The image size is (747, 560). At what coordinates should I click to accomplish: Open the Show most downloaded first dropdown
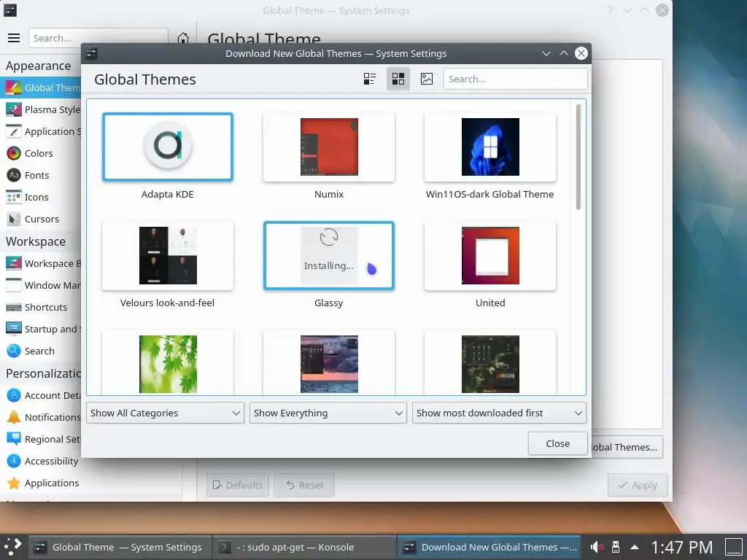coord(499,413)
